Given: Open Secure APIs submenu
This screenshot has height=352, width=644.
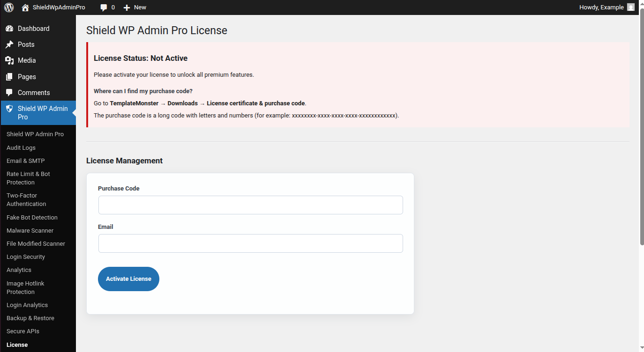Looking at the screenshot, I should click(23, 331).
